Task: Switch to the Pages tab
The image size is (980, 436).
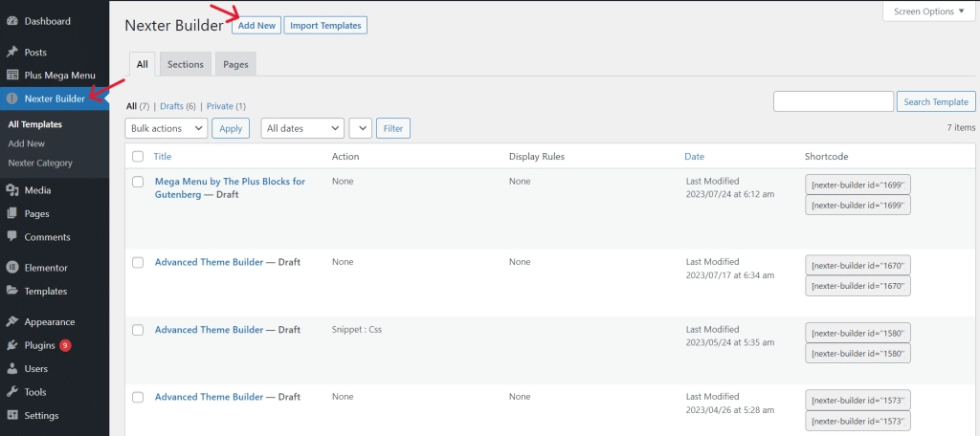Action: [235, 65]
